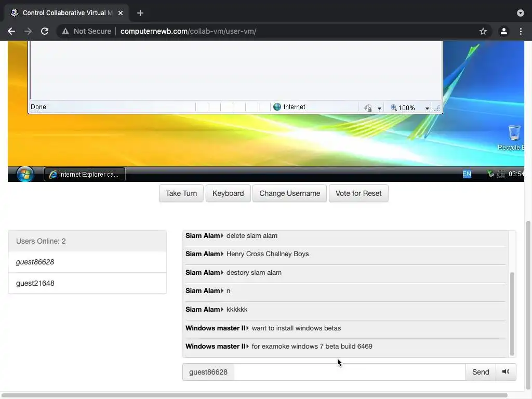The height and width of the screenshot is (399, 532).
Task: Open a new tab with the plus icon
Action: click(140, 13)
